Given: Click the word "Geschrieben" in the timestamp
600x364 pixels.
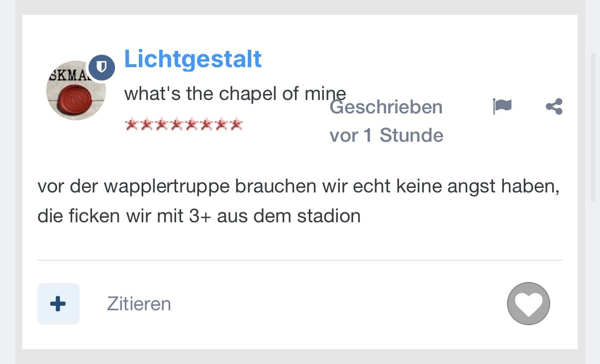Looking at the screenshot, I should (386, 107).
